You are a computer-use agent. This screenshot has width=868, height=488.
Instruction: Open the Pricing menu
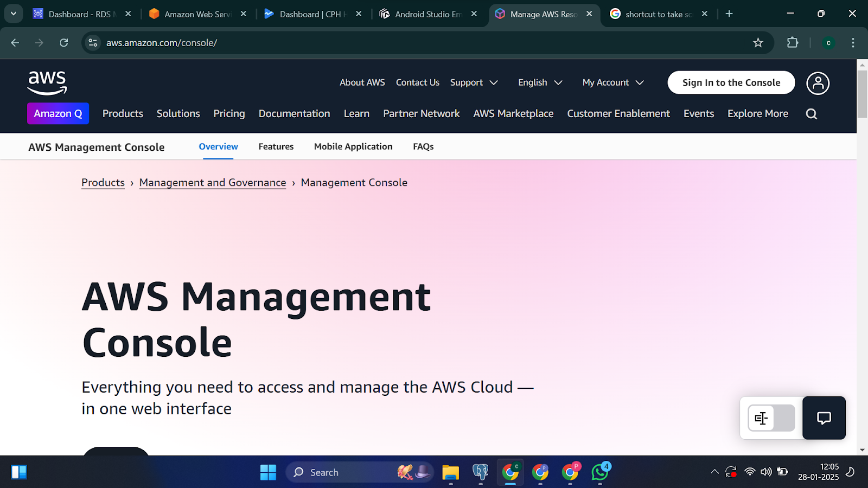[x=229, y=113]
